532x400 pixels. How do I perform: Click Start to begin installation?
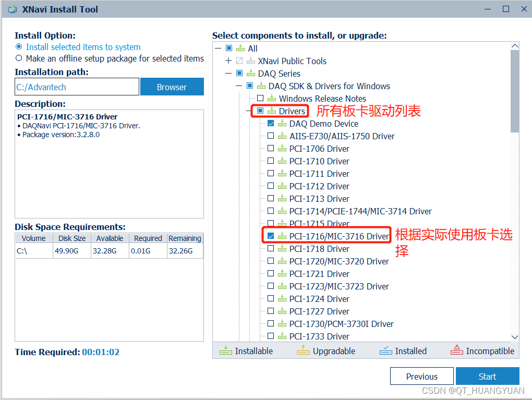pyautogui.click(x=488, y=376)
